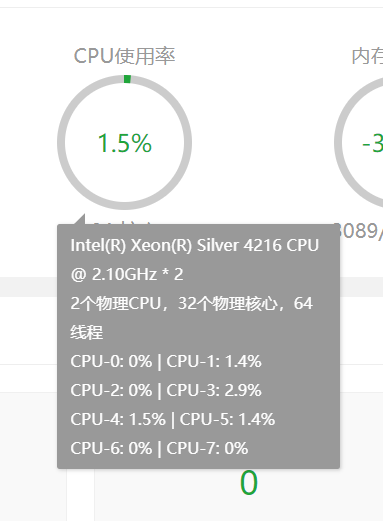Screen dimensions: 383x521
Task: Click the green progress marker on CPU ring
Action: (127, 79)
